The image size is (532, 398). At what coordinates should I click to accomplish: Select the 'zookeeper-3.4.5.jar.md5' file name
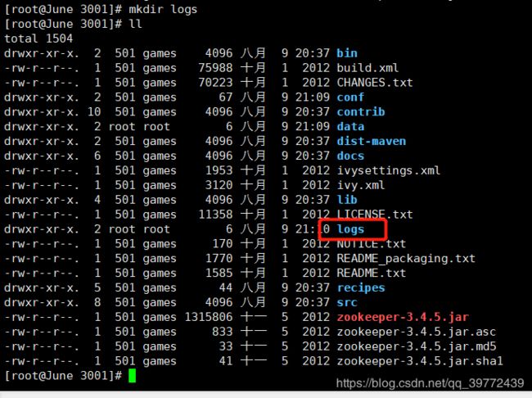[417, 346]
